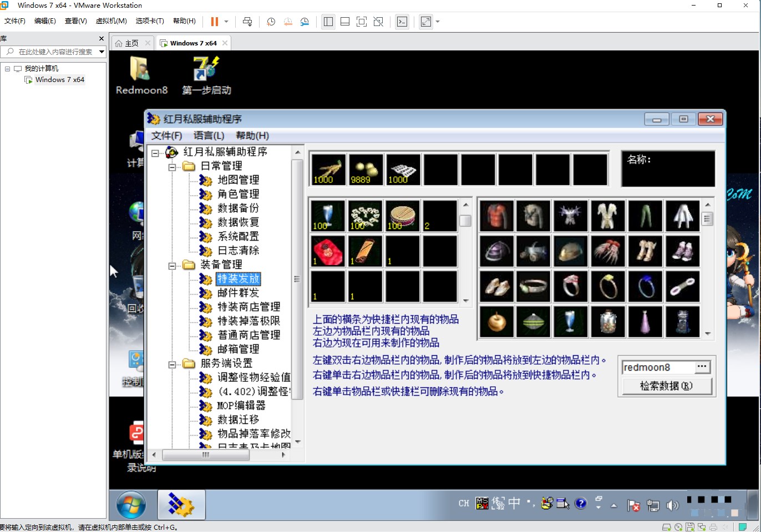Select 角色管理 in the tree
This screenshot has width=761, height=532.
238,194
